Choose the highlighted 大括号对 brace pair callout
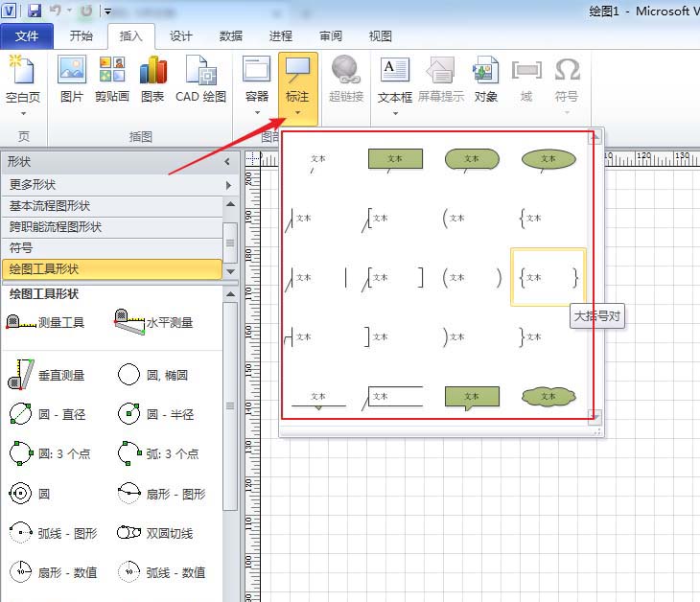Viewport: 700px width, 602px height. (548, 278)
